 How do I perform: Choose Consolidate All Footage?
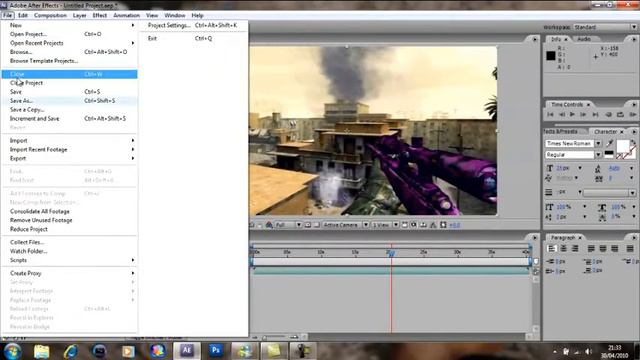tap(69, 211)
